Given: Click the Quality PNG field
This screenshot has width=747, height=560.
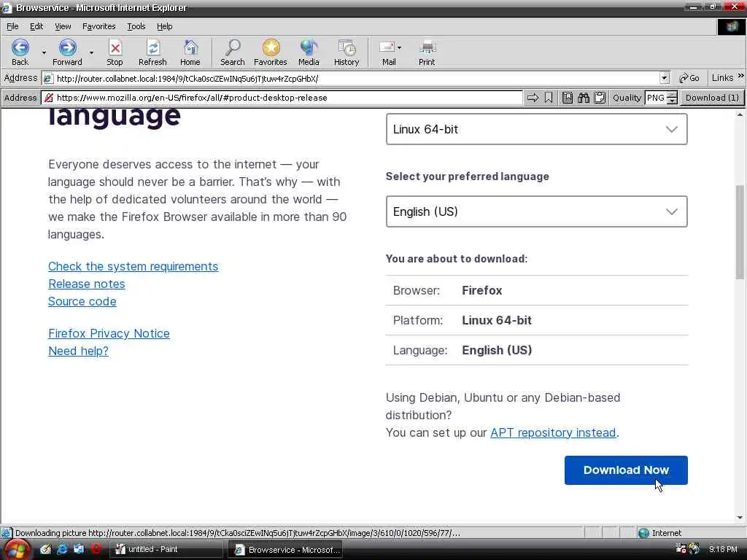Looking at the screenshot, I should pos(656,98).
